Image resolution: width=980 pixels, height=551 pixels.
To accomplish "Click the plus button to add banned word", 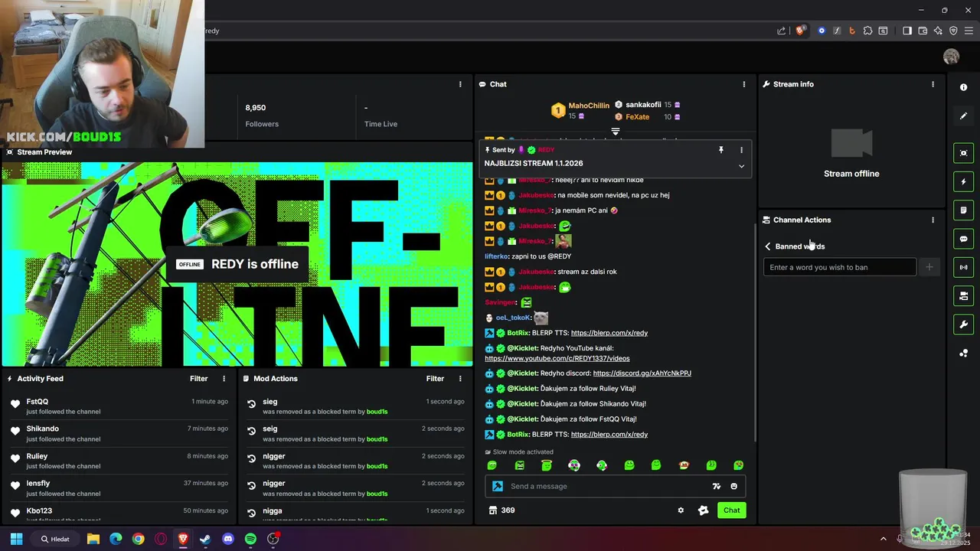I will click(929, 267).
